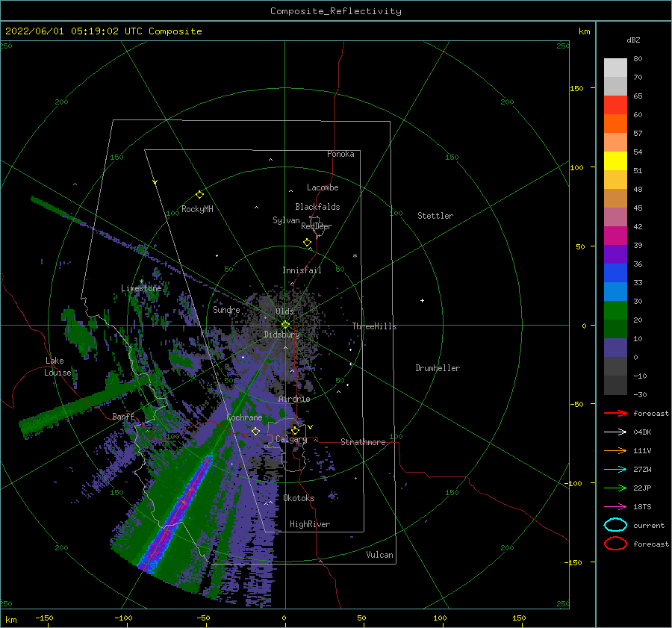This screenshot has height=628, width=672.
Task: Click the magenta 18TS arrow icon
Action: 615,507
